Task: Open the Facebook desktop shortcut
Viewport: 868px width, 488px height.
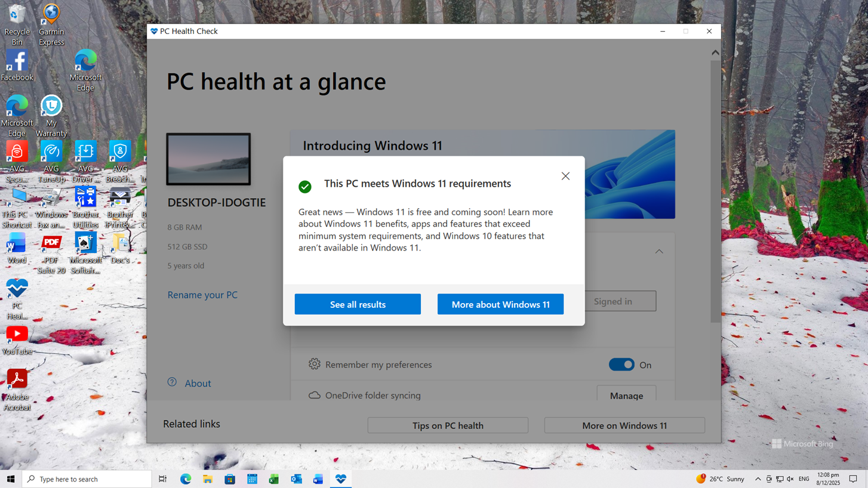Action: pyautogui.click(x=17, y=66)
